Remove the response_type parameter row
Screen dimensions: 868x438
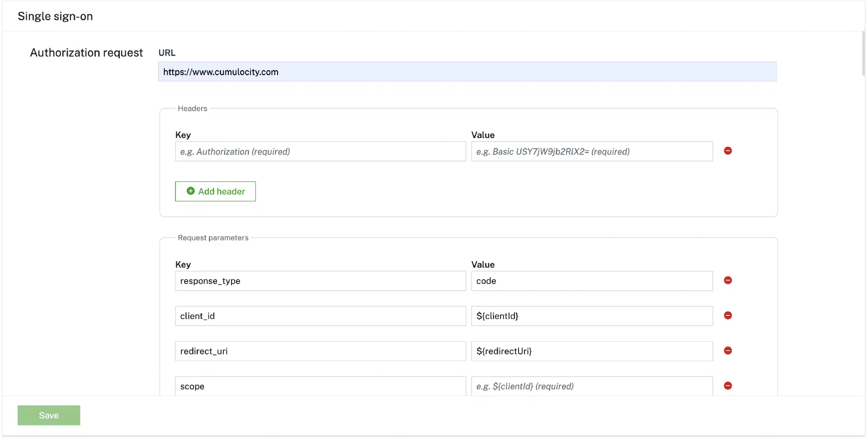point(727,281)
